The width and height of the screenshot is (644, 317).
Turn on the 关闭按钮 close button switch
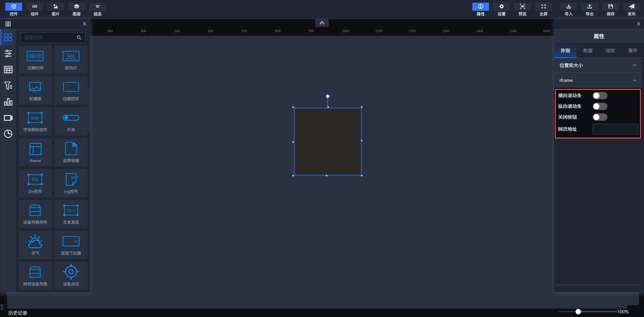600,117
